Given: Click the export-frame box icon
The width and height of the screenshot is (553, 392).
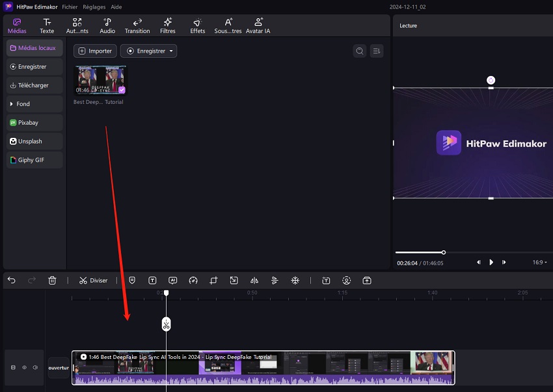Looking at the screenshot, I should click(x=367, y=281).
